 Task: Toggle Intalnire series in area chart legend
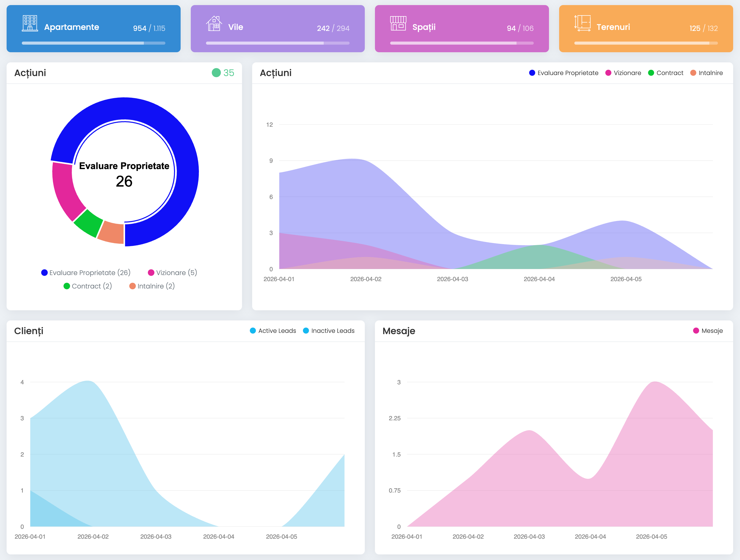click(707, 73)
